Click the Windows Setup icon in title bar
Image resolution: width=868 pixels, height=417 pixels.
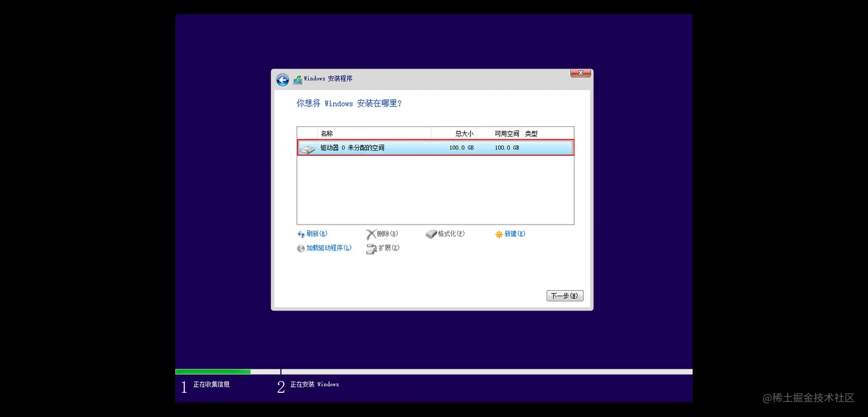(x=298, y=79)
